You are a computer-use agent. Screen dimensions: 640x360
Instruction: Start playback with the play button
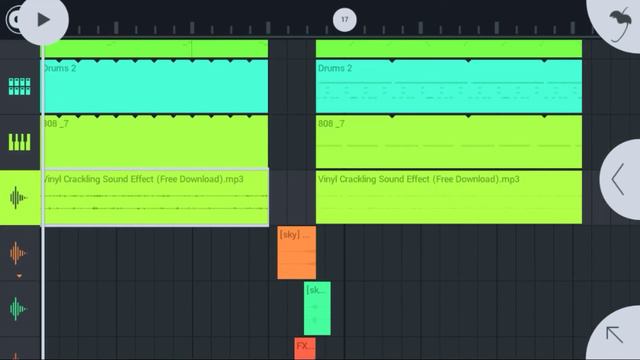(x=43, y=19)
